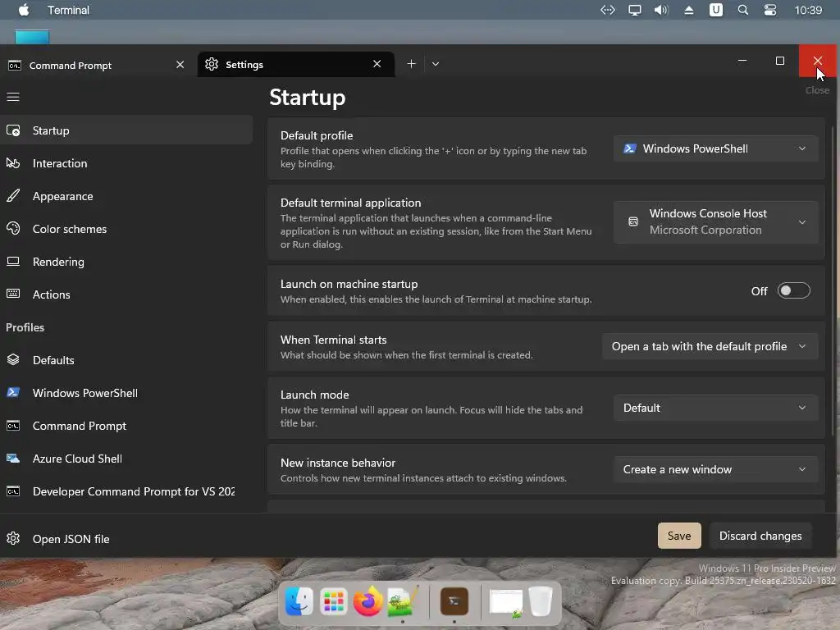Click the Defaults layers icon

[13, 359]
